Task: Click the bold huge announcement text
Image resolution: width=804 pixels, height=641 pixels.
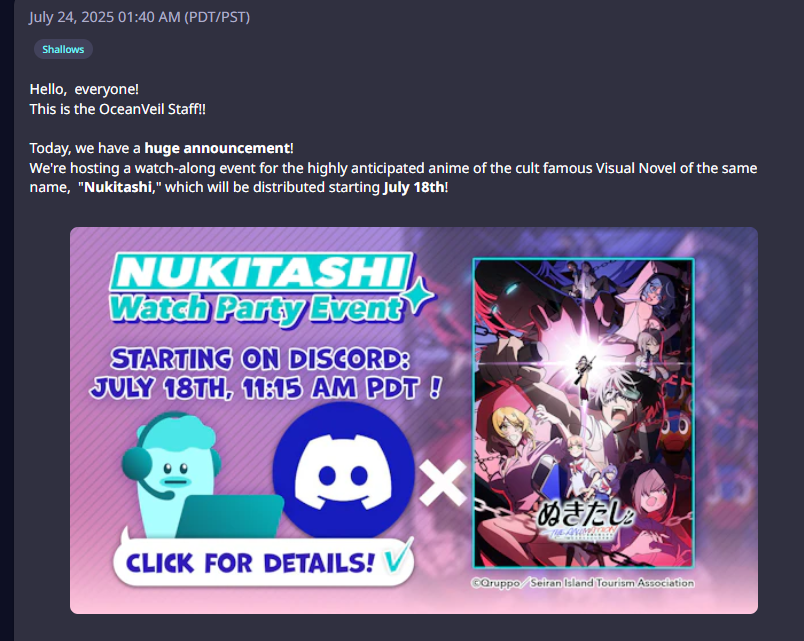Action: pyautogui.click(x=217, y=148)
